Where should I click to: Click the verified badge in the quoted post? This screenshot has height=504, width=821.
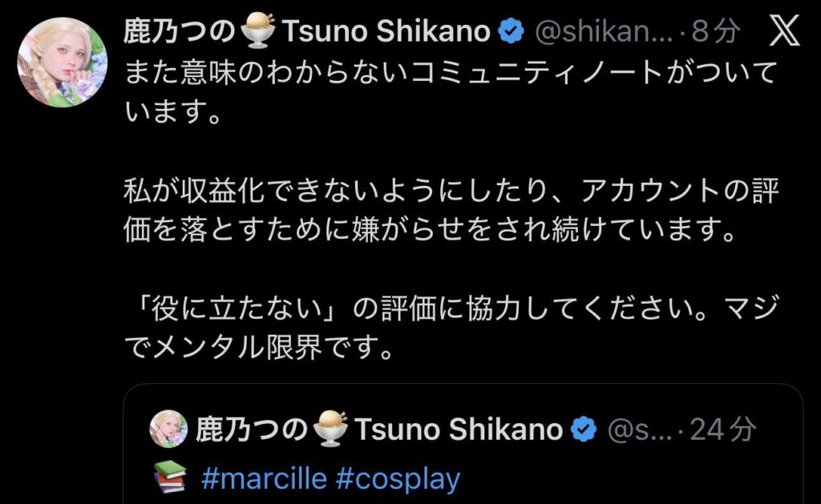(584, 430)
